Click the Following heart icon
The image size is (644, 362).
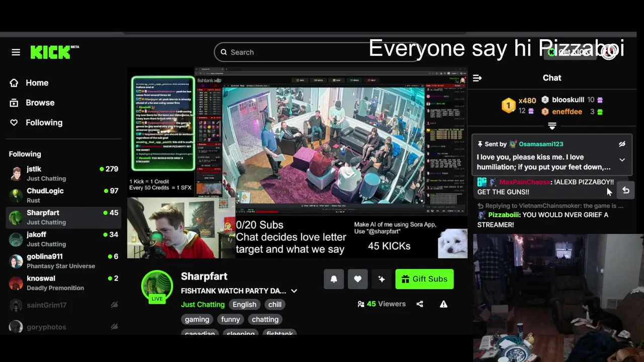14,123
